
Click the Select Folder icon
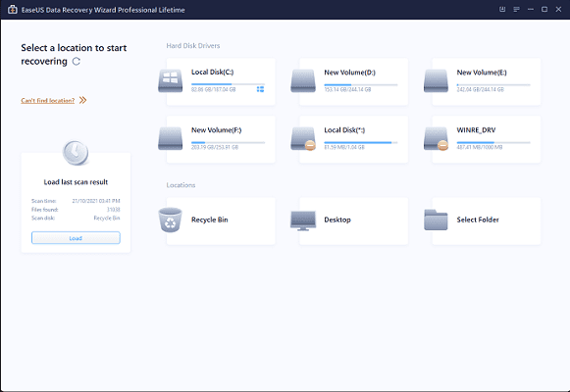pyautogui.click(x=436, y=220)
